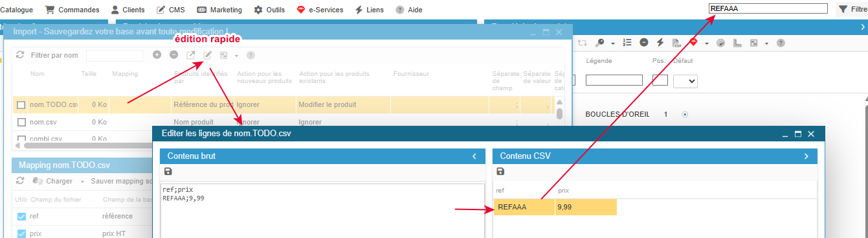
Task: Click the Charger mapping button
Action: (x=53, y=182)
